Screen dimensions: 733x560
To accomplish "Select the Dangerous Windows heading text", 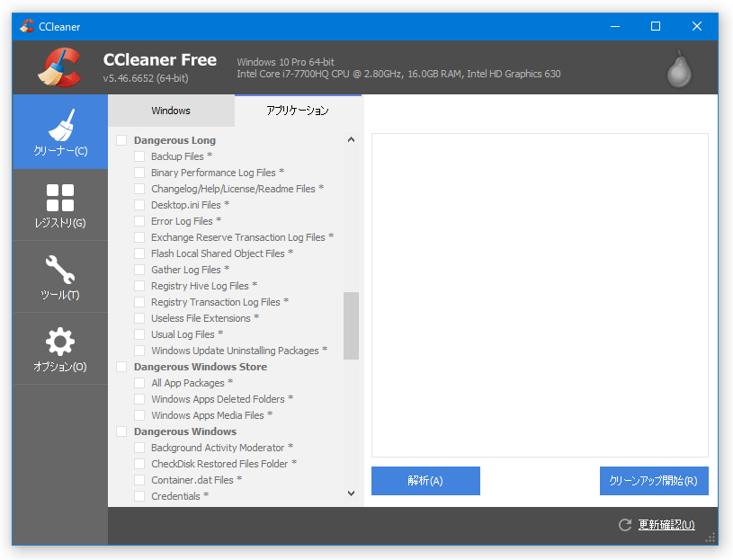I will click(x=185, y=431).
